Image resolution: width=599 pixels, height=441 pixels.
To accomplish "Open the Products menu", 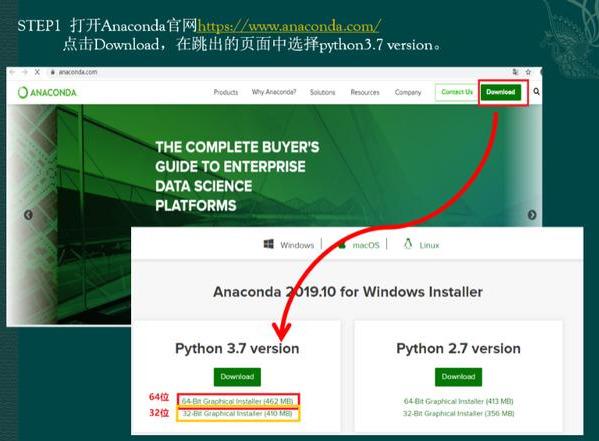I will pyautogui.click(x=226, y=92).
